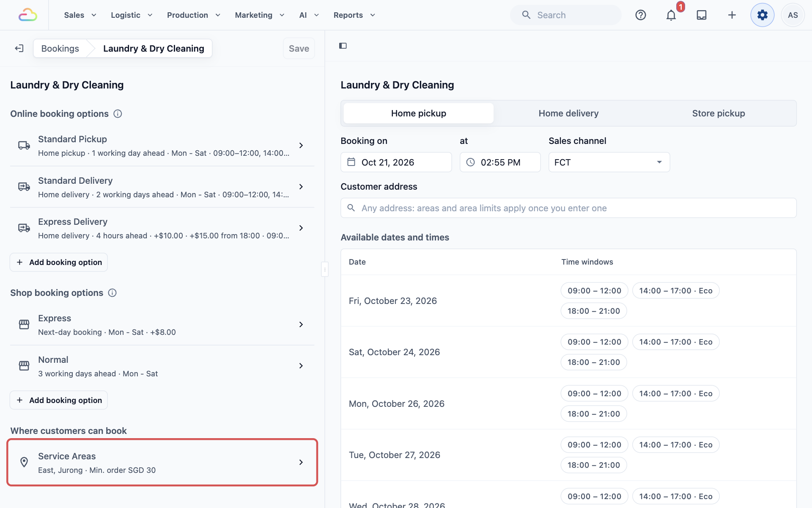Show info for Shop booking options
The width and height of the screenshot is (812, 508).
(x=112, y=293)
